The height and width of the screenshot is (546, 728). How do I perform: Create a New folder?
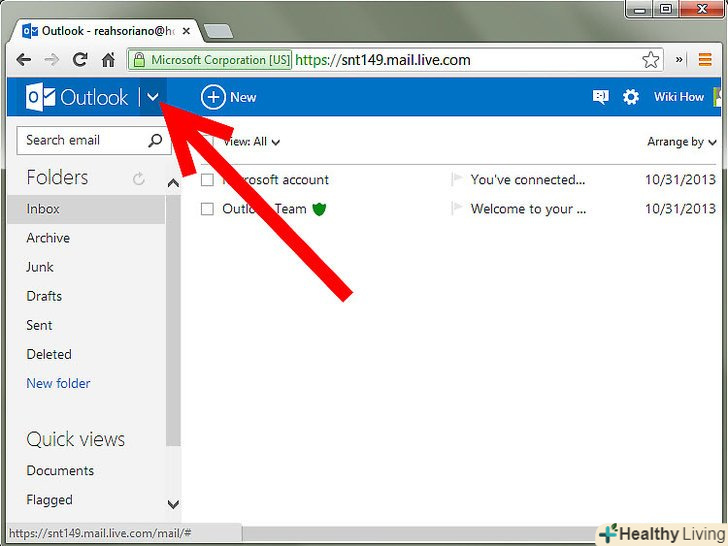click(58, 383)
